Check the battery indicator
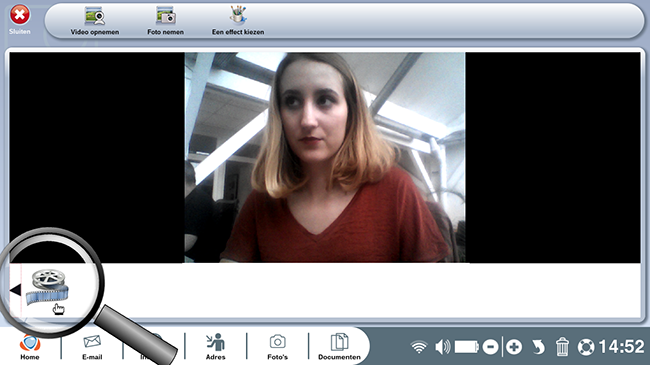The image size is (650, 365). (x=467, y=347)
